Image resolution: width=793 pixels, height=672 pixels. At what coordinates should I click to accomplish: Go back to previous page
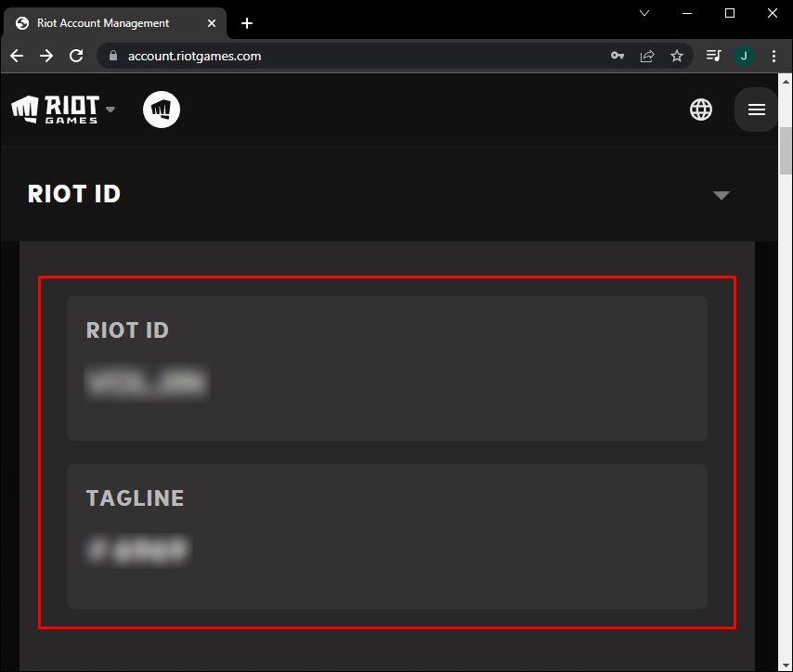[17, 56]
